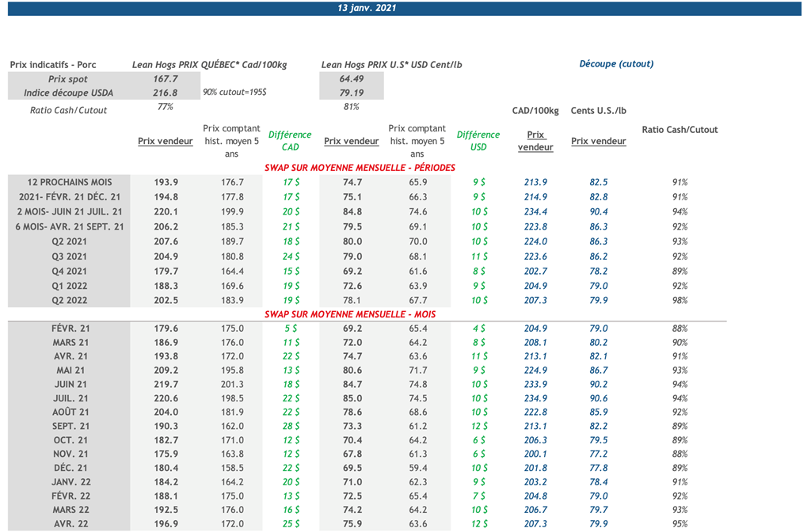The image size is (811, 532).
Task: Click the U.S. spot price cell 64.49
Action: click(351, 79)
